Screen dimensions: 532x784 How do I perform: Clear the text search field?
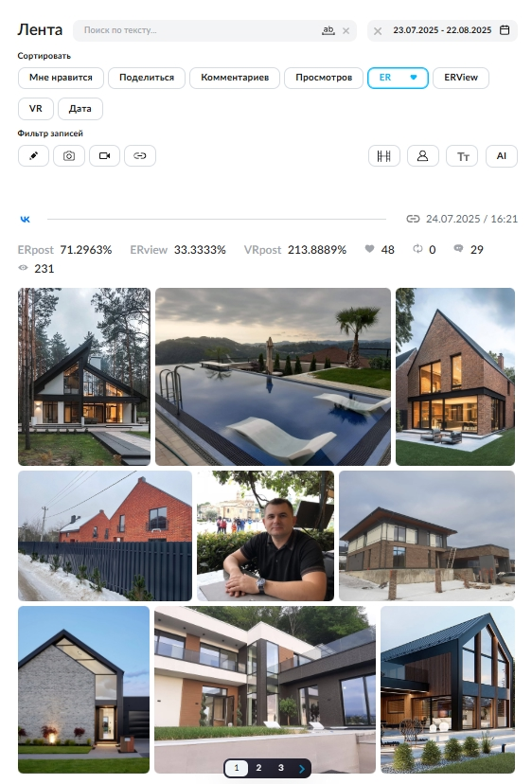click(x=346, y=31)
